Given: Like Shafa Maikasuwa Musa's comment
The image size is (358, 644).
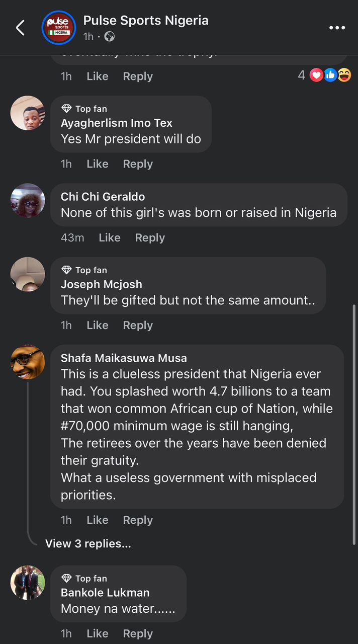Looking at the screenshot, I should [x=97, y=520].
